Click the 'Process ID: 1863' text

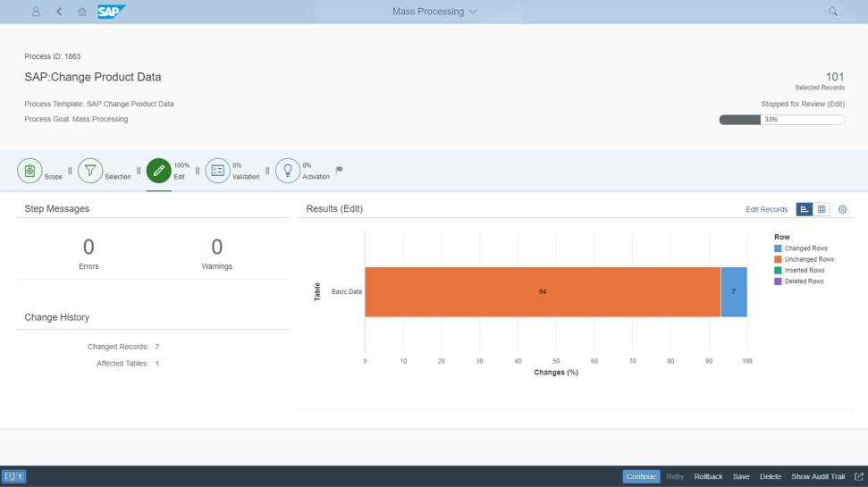pos(53,56)
